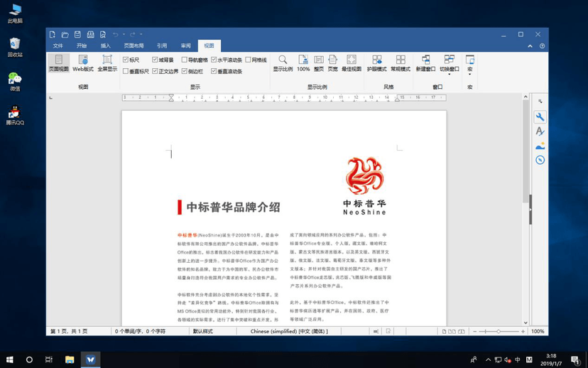This screenshot has width=588, height=368.
Task: Click zoom in plus in status bar
Action: (523, 332)
